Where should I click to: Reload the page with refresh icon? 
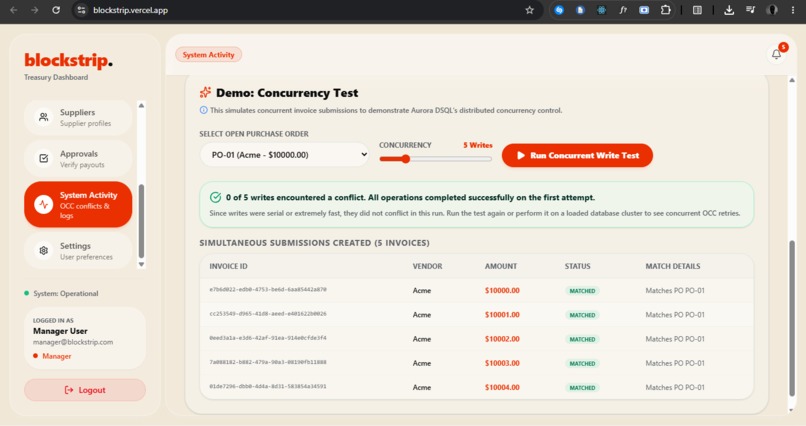coord(56,10)
